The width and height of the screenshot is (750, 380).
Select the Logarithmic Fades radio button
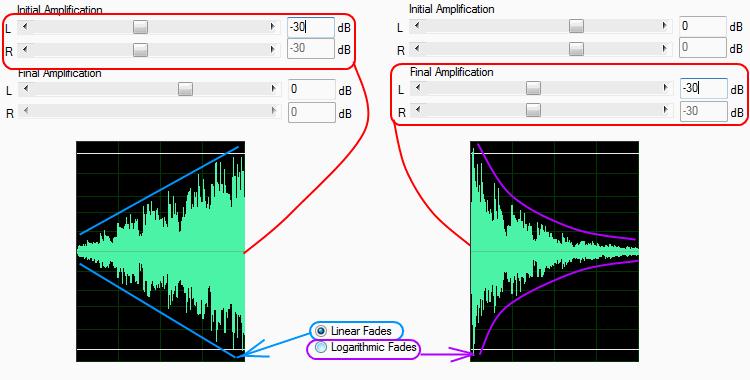pos(321,347)
